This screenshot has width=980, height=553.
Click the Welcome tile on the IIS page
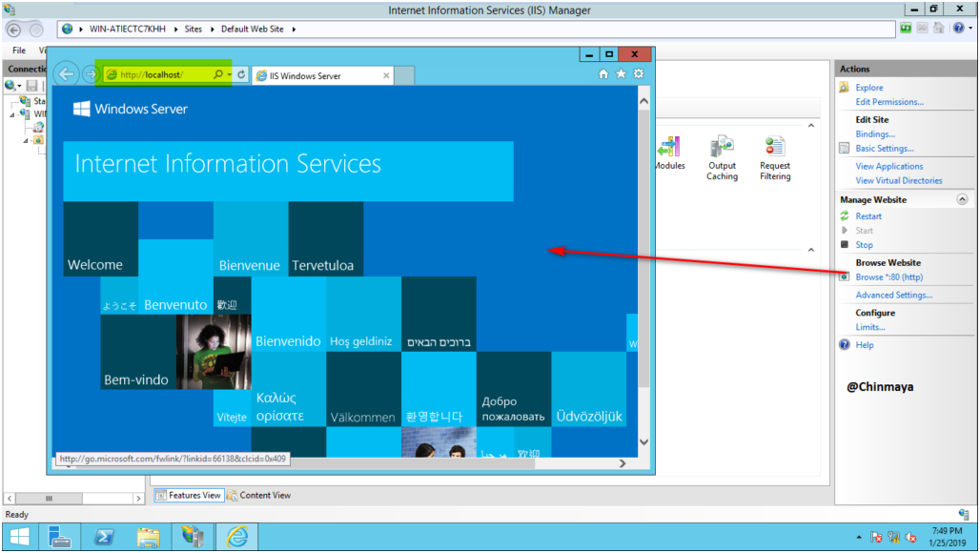click(101, 238)
